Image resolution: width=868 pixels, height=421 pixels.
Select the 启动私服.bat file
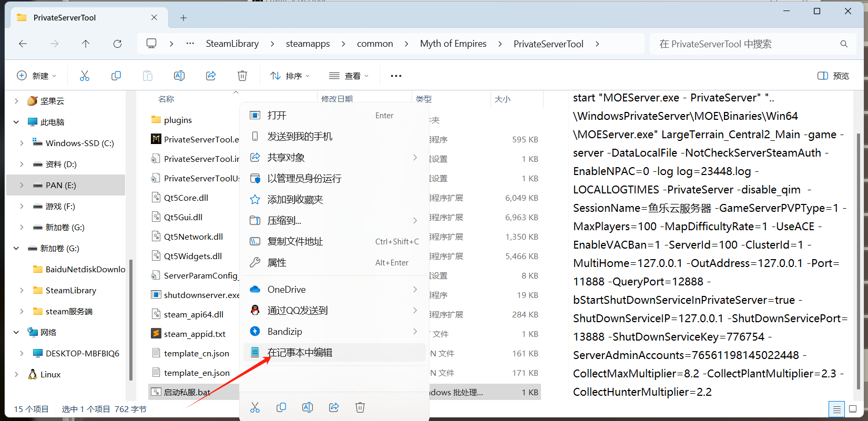[x=187, y=392]
